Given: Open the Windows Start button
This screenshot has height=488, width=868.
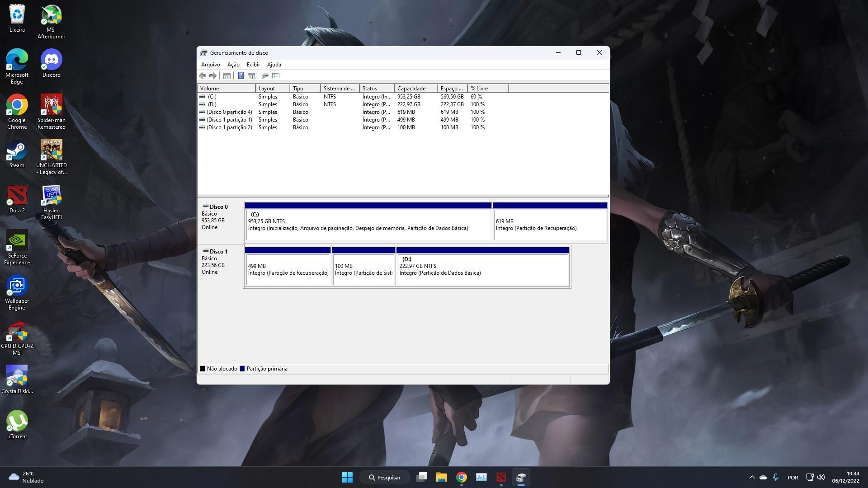Looking at the screenshot, I should 347,477.
